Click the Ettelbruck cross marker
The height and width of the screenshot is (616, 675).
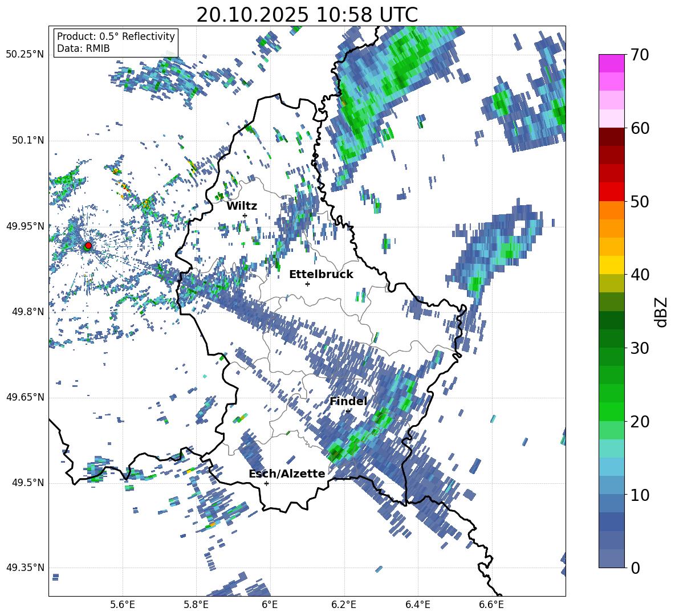(x=307, y=284)
